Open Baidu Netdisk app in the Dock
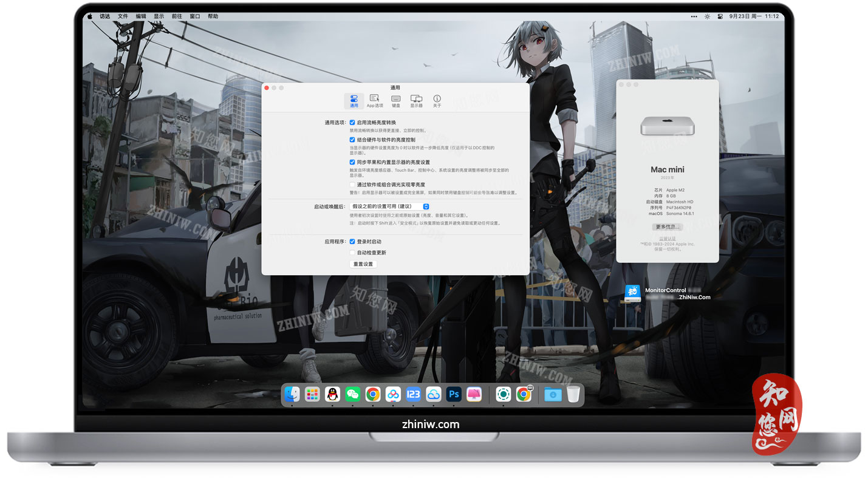This screenshot has height=484, width=868. pyautogui.click(x=393, y=394)
